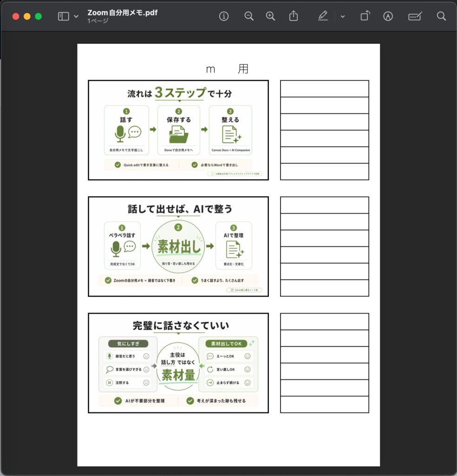The image size is (457, 476).
Task: Open search in the PDF
Action: 441,16
